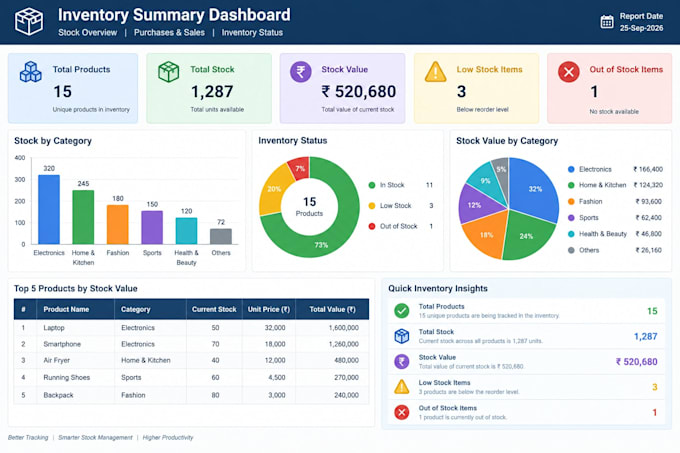Viewport: 680px width, 453px height.
Task: Click the red X Out of Stock card icon
Action: 569,72
